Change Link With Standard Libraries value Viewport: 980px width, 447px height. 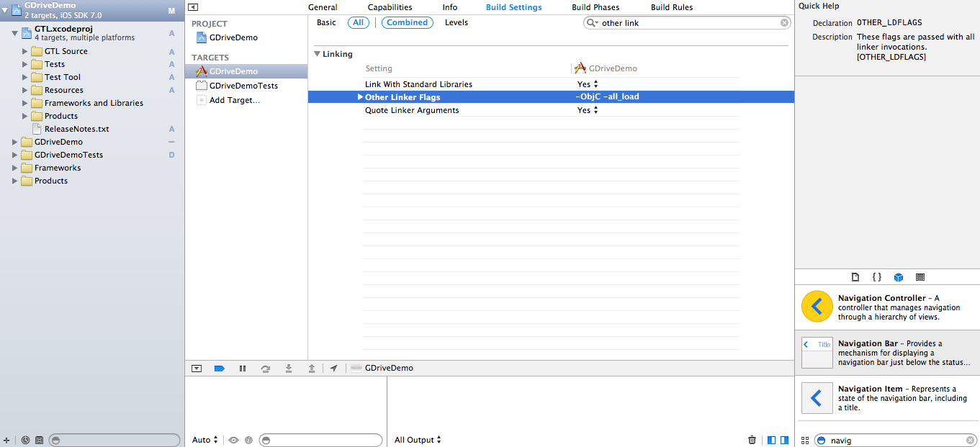tap(588, 84)
